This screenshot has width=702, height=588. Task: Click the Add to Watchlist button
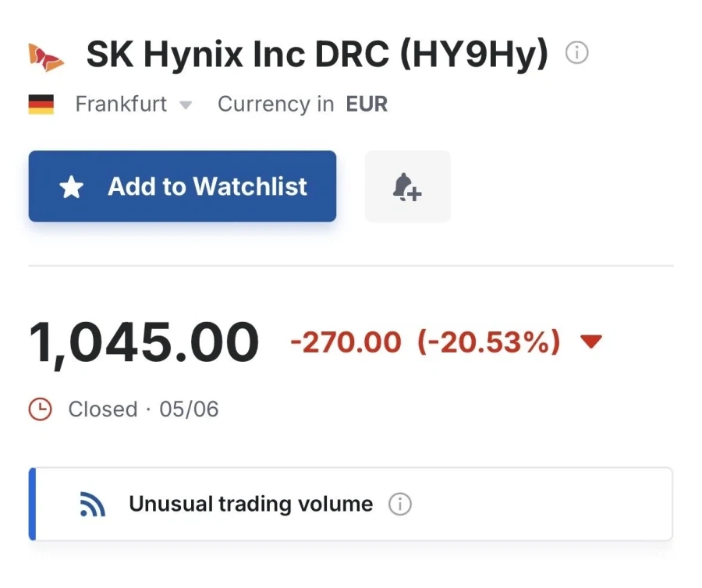pos(183,186)
